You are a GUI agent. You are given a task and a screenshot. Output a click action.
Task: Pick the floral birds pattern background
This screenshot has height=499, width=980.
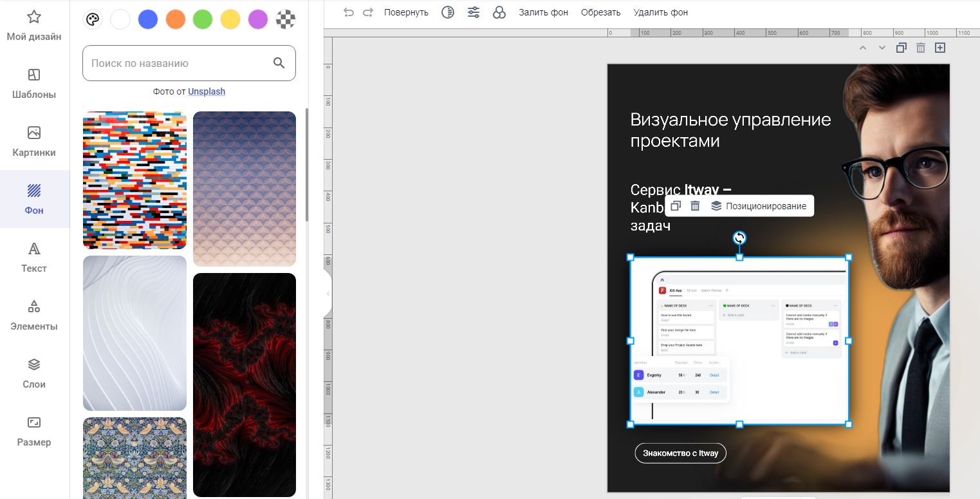pyautogui.click(x=134, y=458)
